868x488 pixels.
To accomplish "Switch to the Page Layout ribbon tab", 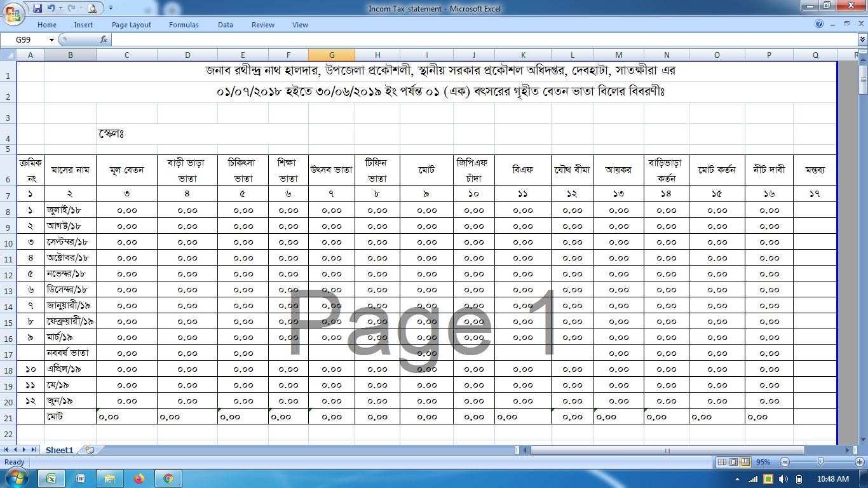I will tap(132, 25).
